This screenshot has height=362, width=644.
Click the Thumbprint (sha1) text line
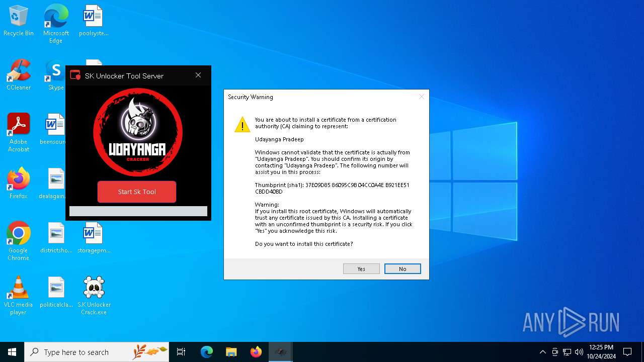332,188
